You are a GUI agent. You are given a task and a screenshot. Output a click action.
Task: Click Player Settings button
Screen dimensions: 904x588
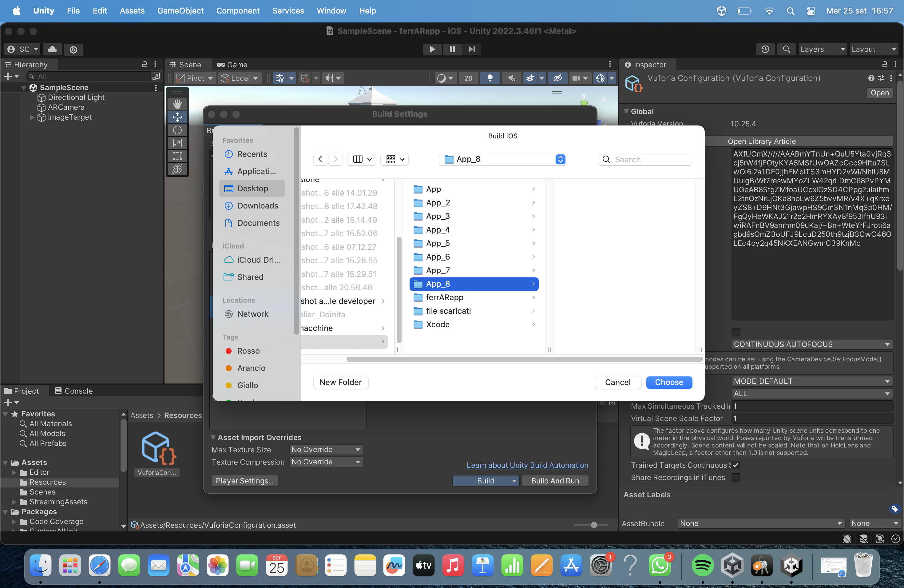245,480
